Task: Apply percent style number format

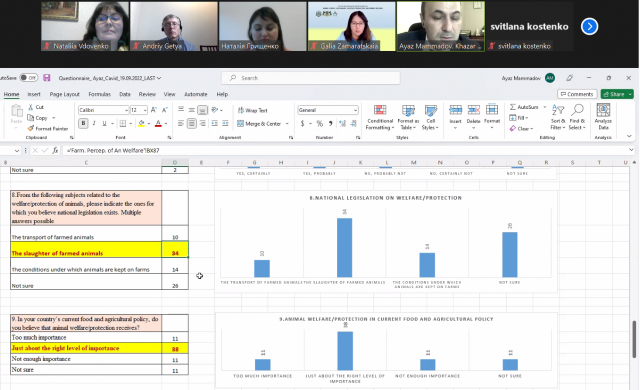Action: tap(320, 124)
